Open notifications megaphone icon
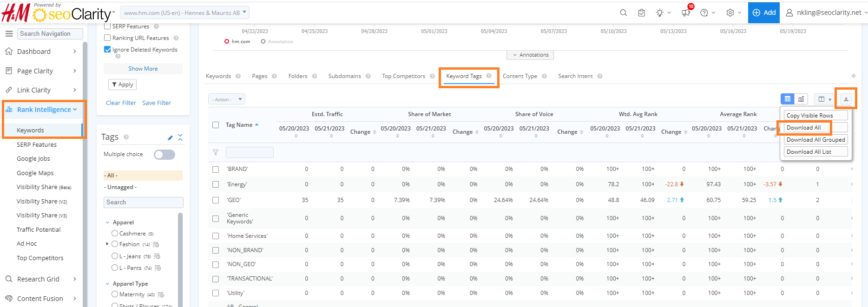The height and width of the screenshot is (307, 868). click(686, 13)
